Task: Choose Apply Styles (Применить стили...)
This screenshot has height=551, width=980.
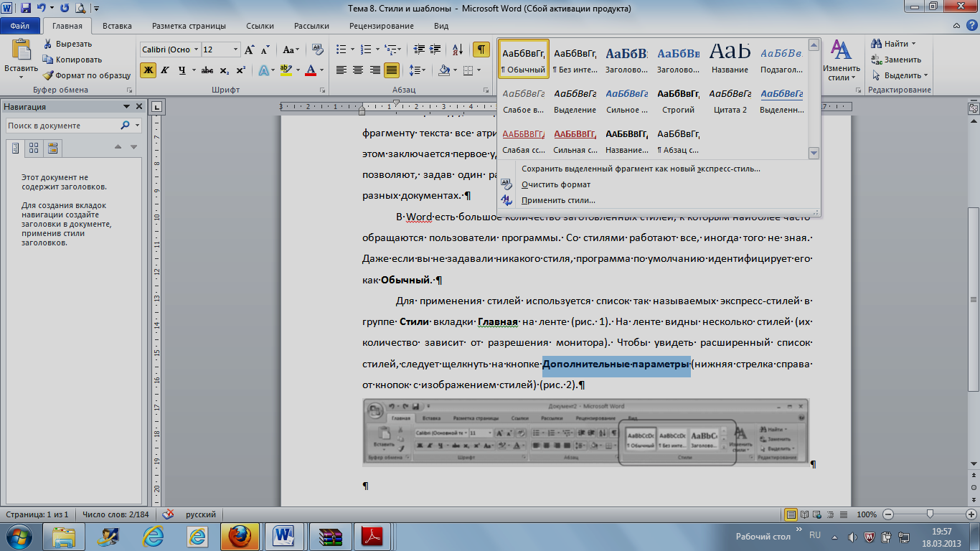Action: click(x=558, y=200)
